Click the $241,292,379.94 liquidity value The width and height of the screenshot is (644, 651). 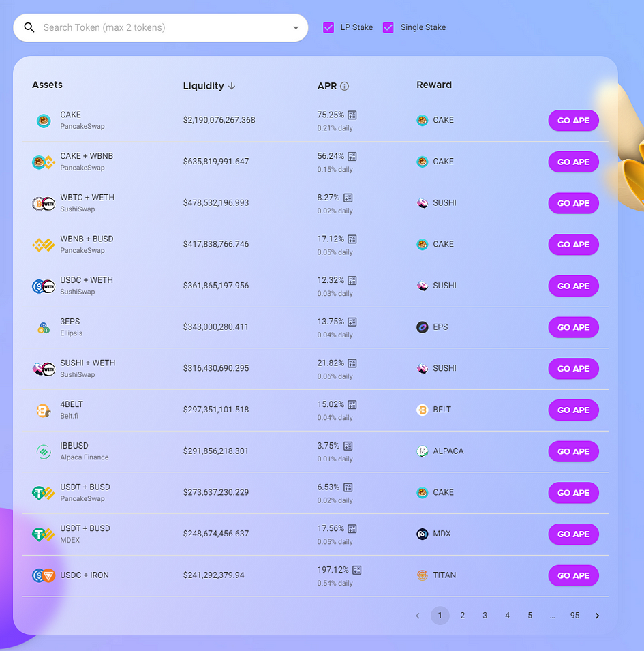click(x=214, y=575)
